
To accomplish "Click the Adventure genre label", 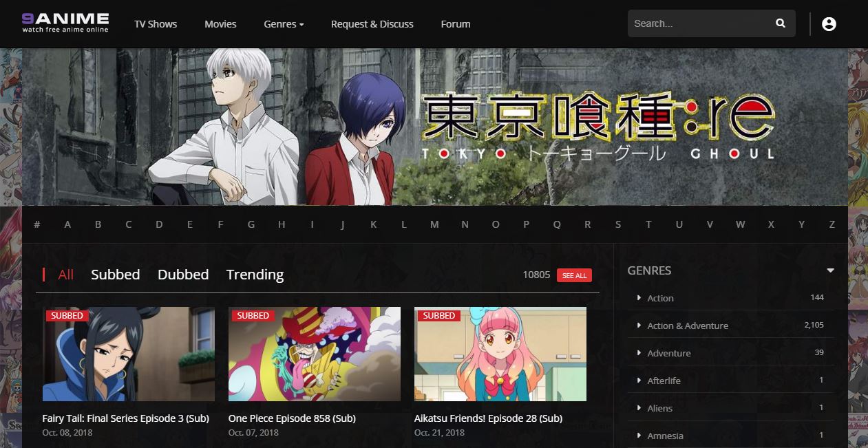I will coord(669,353).
